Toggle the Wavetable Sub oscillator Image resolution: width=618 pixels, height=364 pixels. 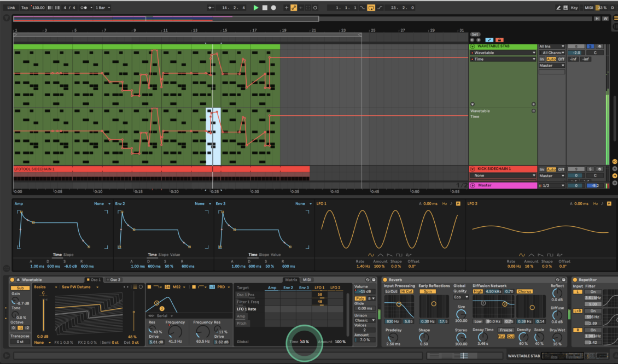pos(20,288)
